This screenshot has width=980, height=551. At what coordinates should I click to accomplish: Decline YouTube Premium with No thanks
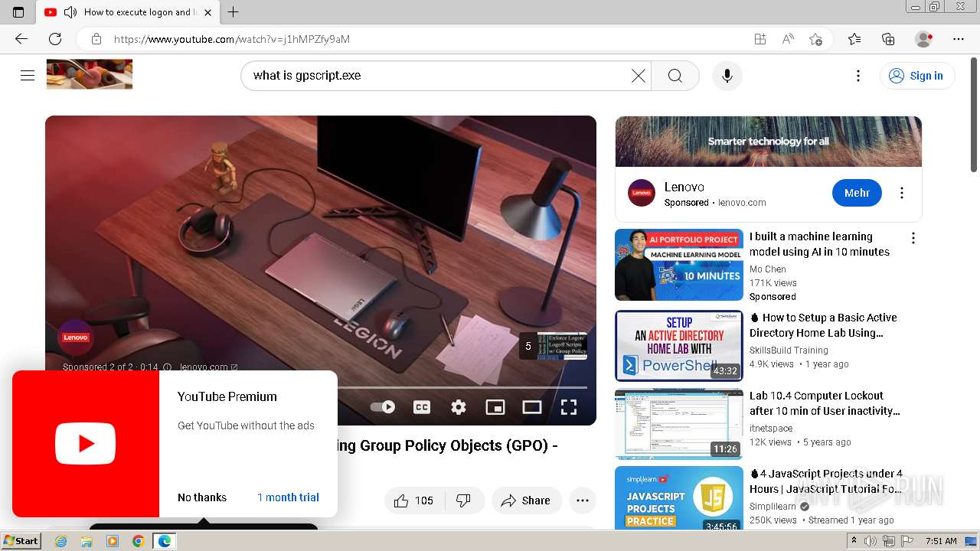point(202,497)
